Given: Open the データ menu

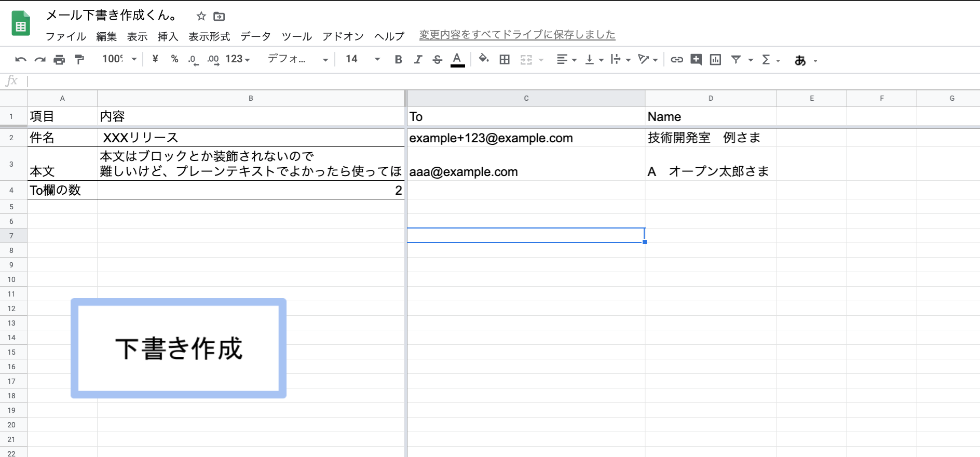Looking at the screenshot, I should point(256,36).
